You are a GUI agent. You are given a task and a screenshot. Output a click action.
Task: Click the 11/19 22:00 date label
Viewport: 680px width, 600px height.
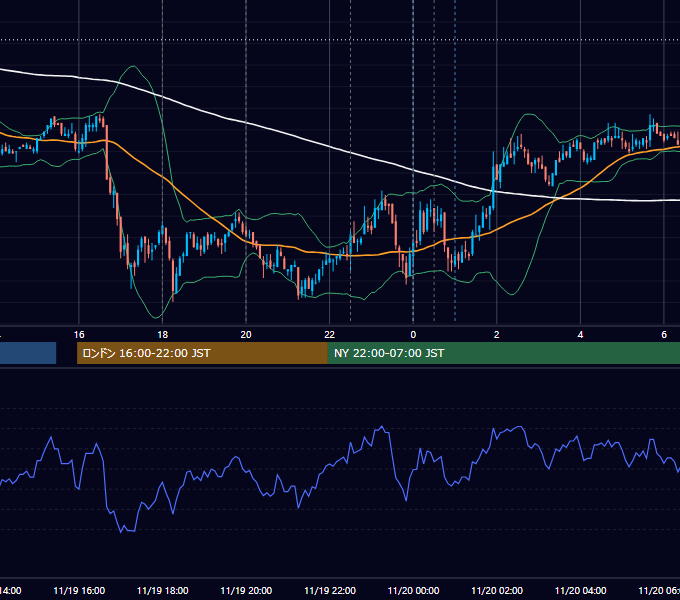coord(330,591)
